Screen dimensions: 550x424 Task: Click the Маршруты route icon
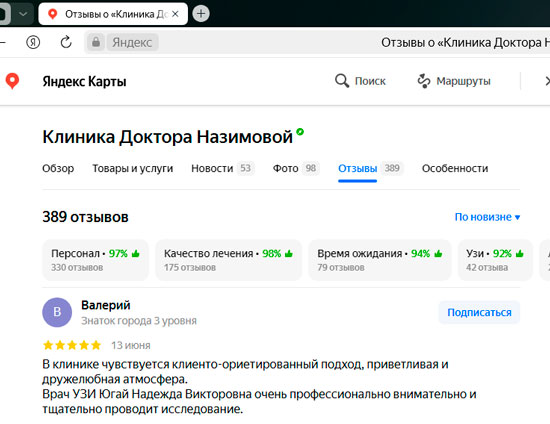[x=424, y=81]
